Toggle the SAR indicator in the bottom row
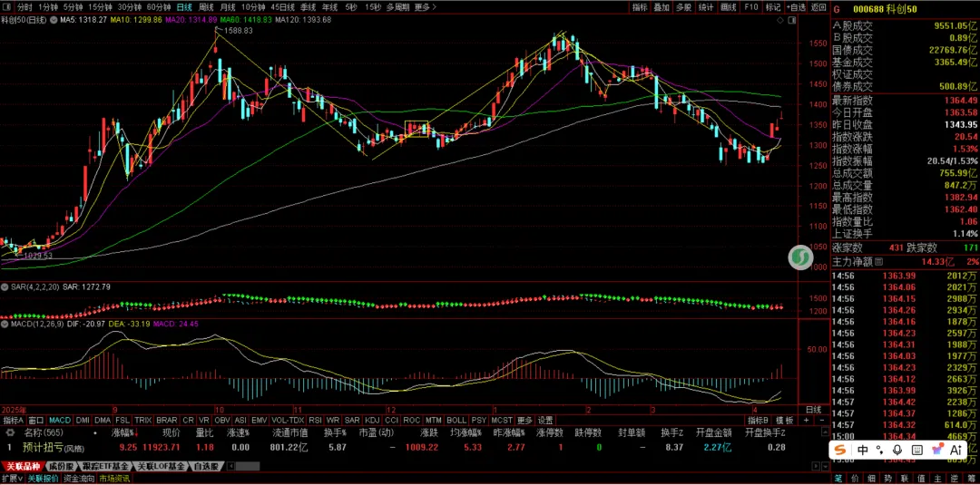Screen dimensions: 980x485 [x=352, y=421]
